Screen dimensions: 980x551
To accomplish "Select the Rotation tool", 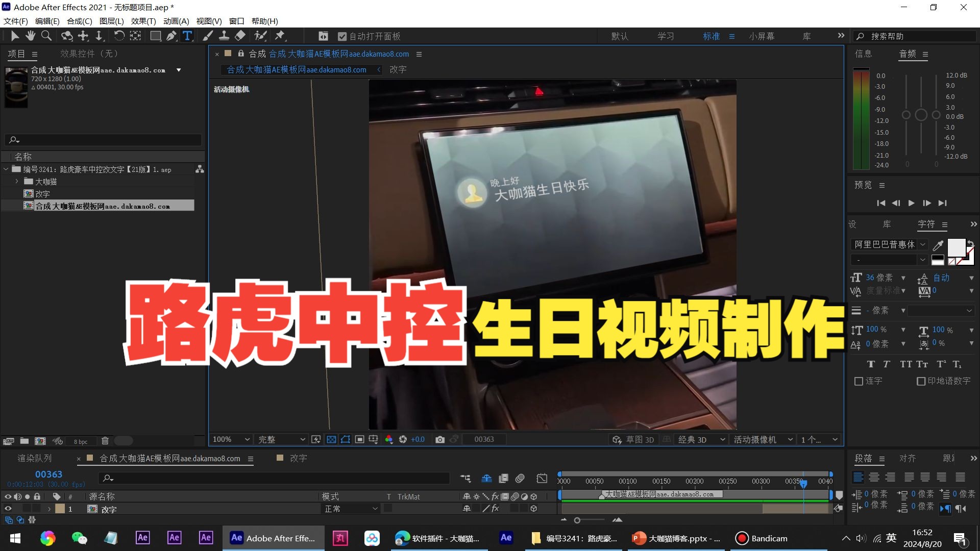I will click(119, 36).
